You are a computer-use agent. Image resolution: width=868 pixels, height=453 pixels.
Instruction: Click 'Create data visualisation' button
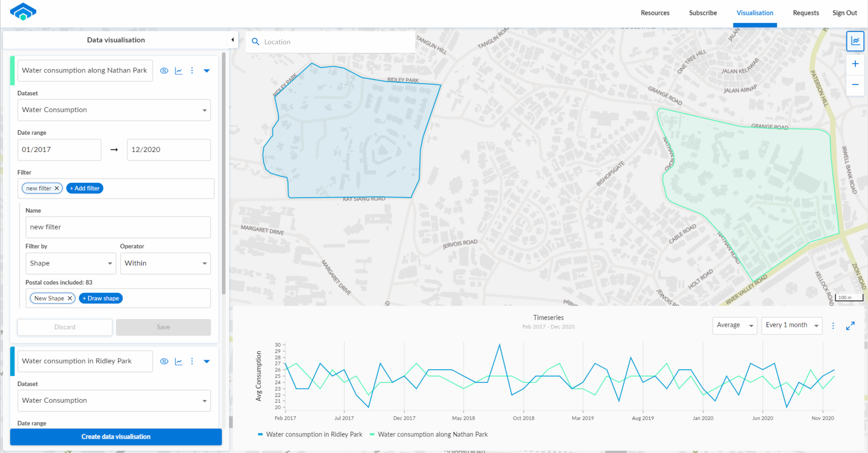[116, 436]
